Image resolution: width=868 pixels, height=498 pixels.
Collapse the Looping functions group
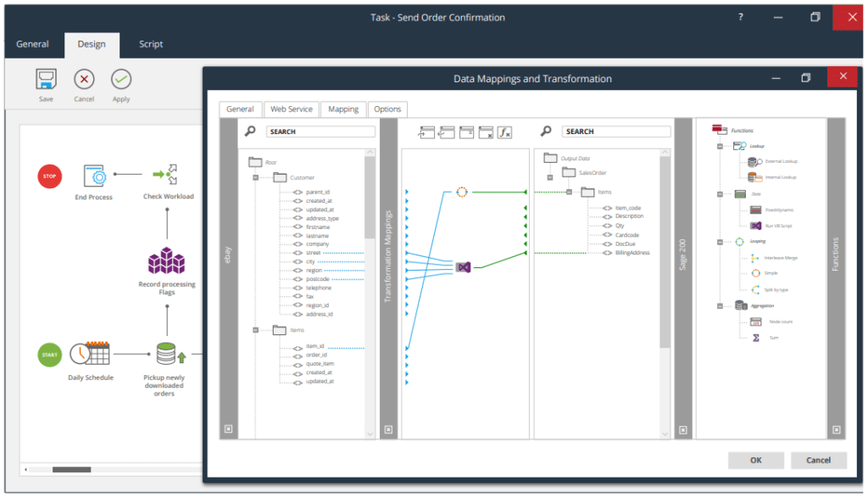click(x=720, y=242)
